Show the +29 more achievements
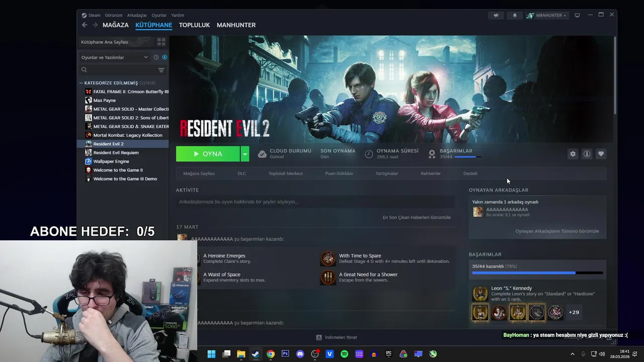The image size is (644, 362). pos(574,312)
